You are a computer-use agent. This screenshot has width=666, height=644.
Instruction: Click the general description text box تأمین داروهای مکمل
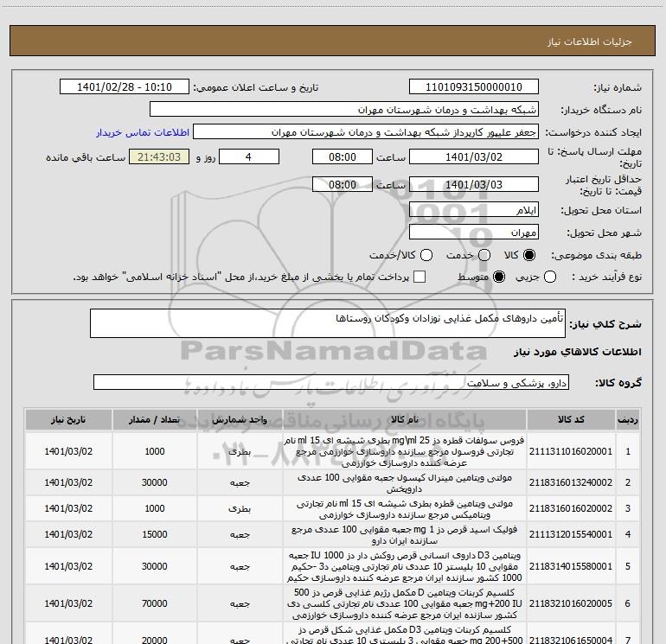click(328, 323)
